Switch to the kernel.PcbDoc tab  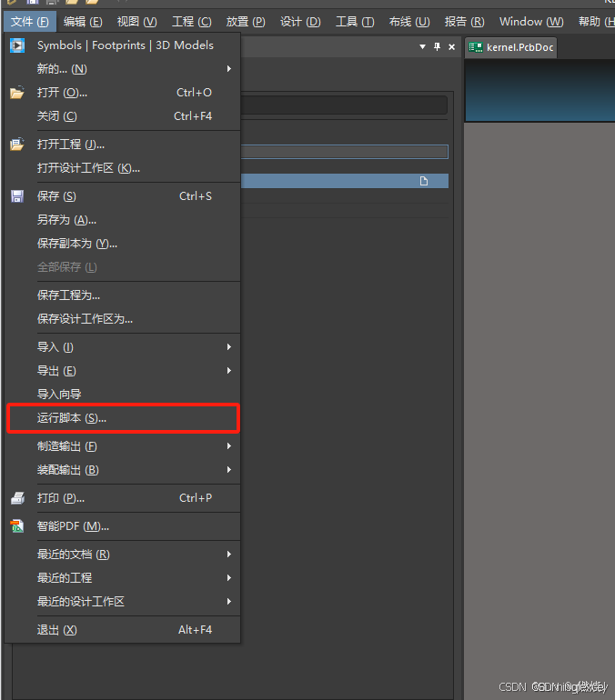pyautogui.click(x=511, y=47)
